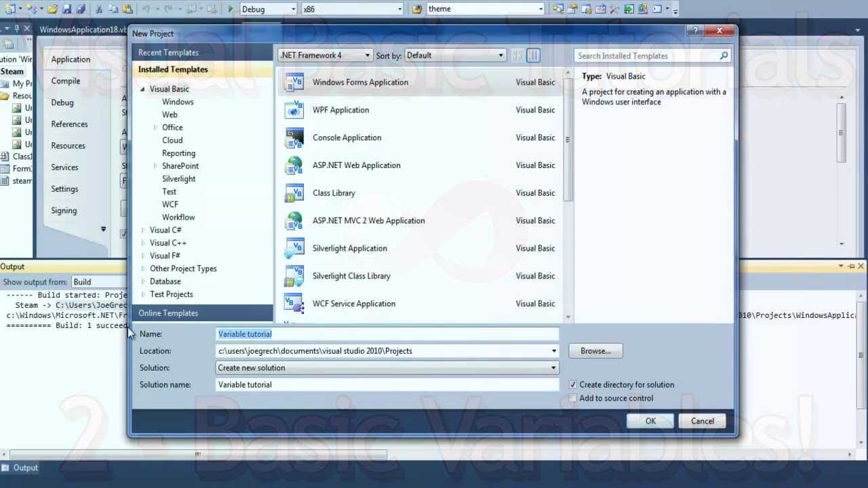Select the Silverlight category in tree
This screenshot has width=868, height=488.
(178, 179)
